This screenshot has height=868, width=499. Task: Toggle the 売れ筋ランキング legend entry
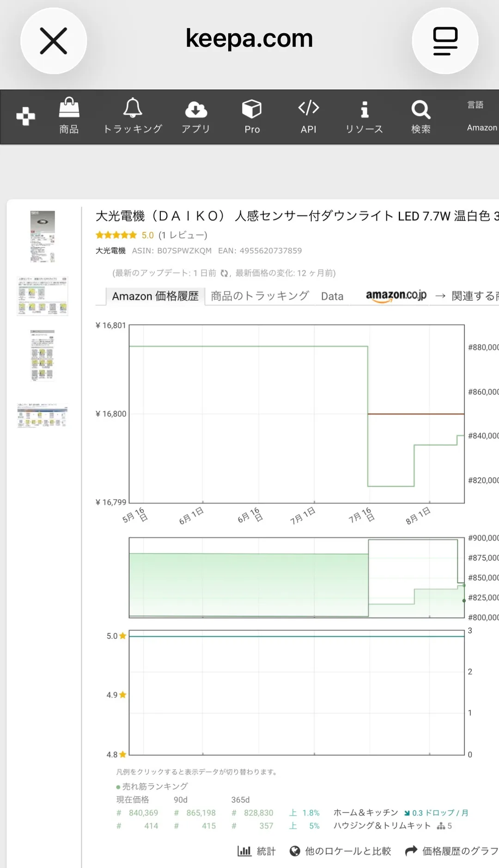coord(152,786)
